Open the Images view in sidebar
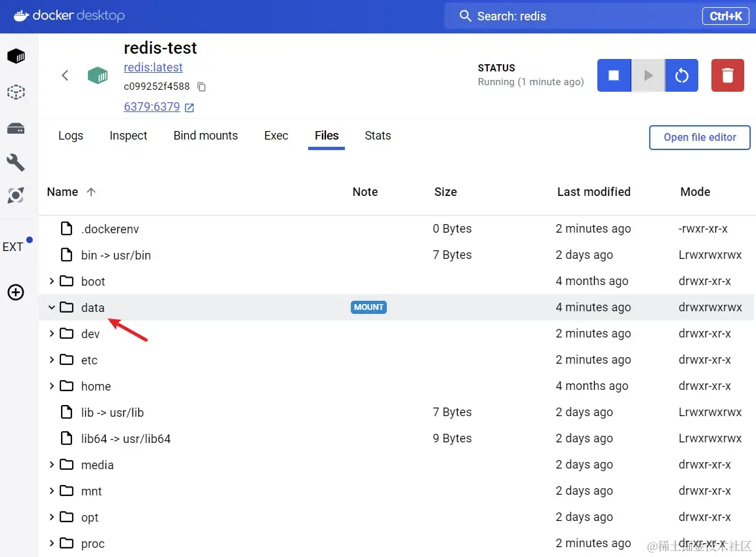 click(16, 92)
